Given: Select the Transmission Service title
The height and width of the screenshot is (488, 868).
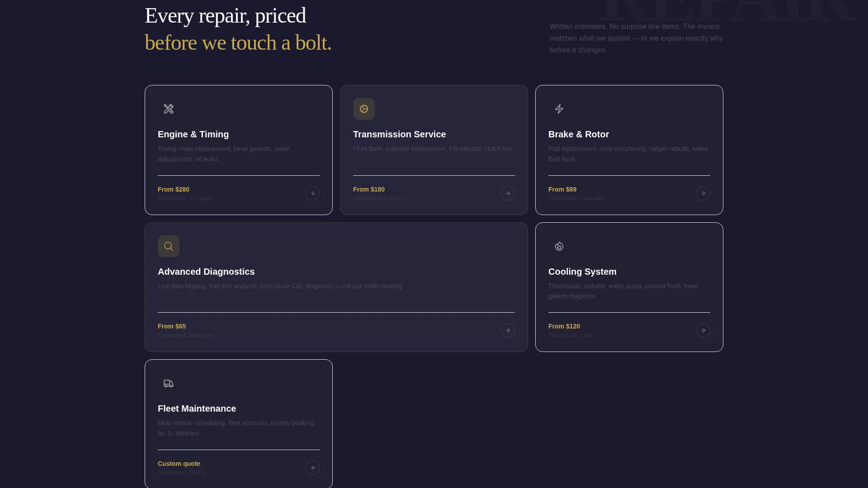Looking at the screenshot, I should pos(399,134).
